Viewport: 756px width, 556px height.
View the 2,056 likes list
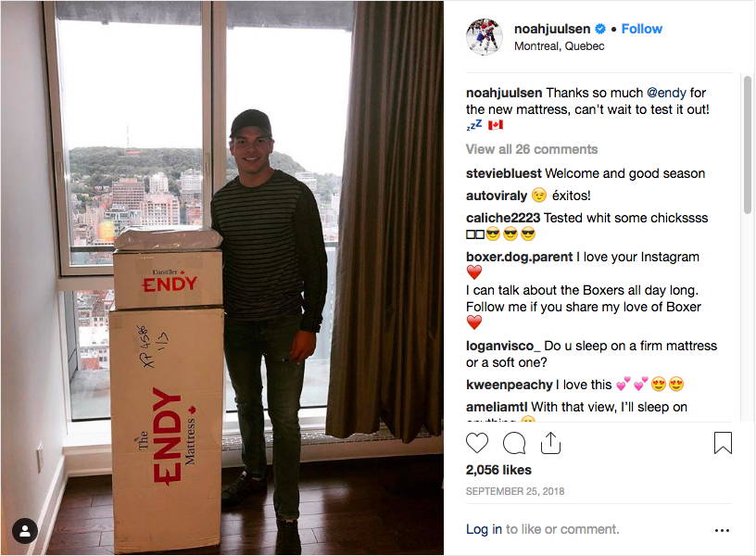click(x=498, y=470)
